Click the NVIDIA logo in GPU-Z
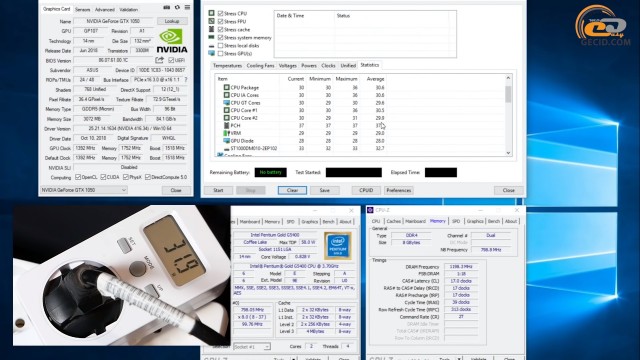This screenshot has height=360, width=640. point(172,41)
